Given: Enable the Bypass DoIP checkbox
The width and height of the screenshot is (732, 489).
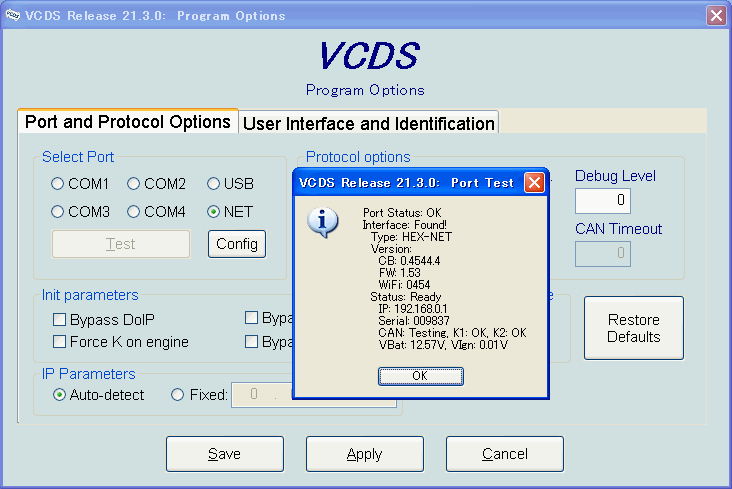Looking at the screenshot, I should tap(59, 319).
